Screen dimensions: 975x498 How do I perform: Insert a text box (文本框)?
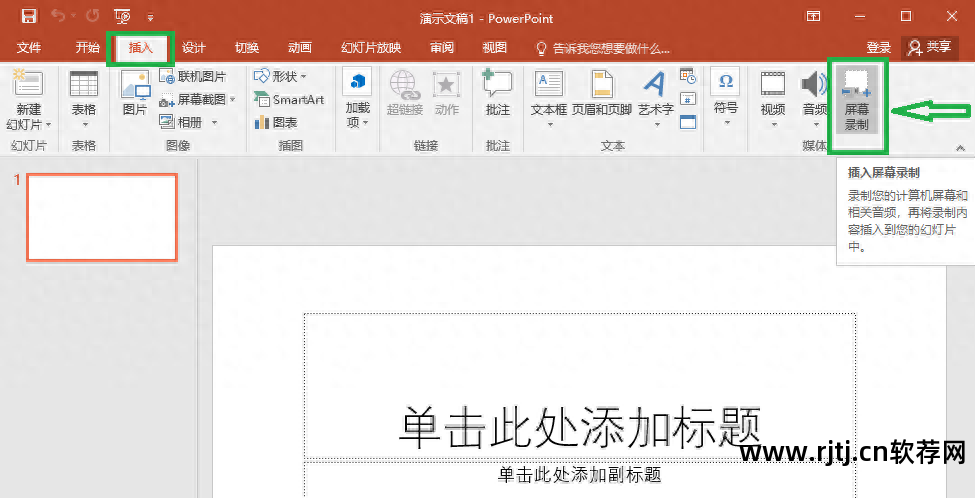click(x=549, y=95)
